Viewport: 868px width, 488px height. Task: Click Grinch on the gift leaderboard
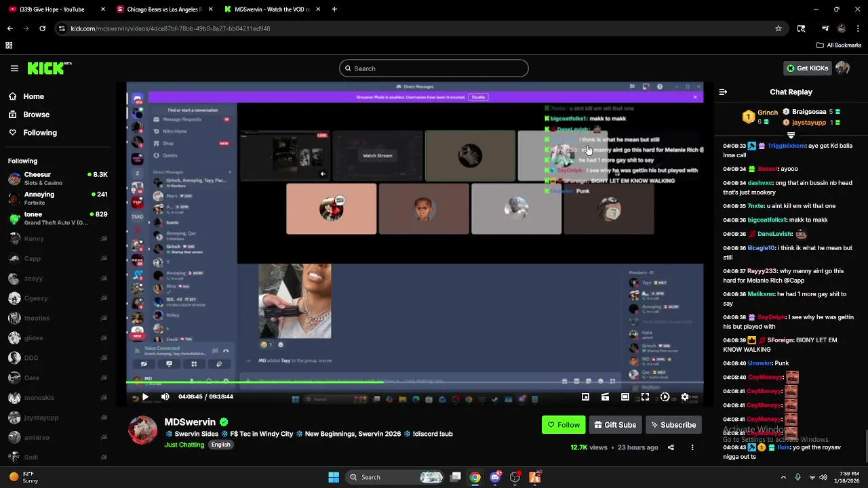[x=767, y=113]
